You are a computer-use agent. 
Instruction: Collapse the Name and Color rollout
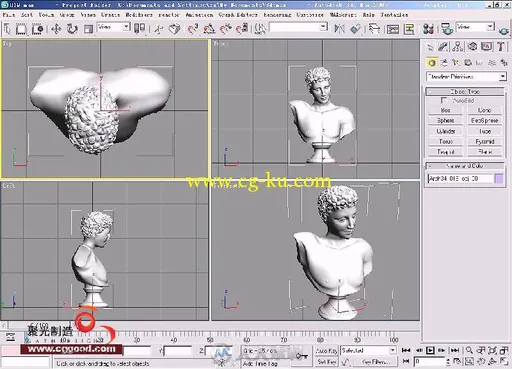tap(465, 166)
